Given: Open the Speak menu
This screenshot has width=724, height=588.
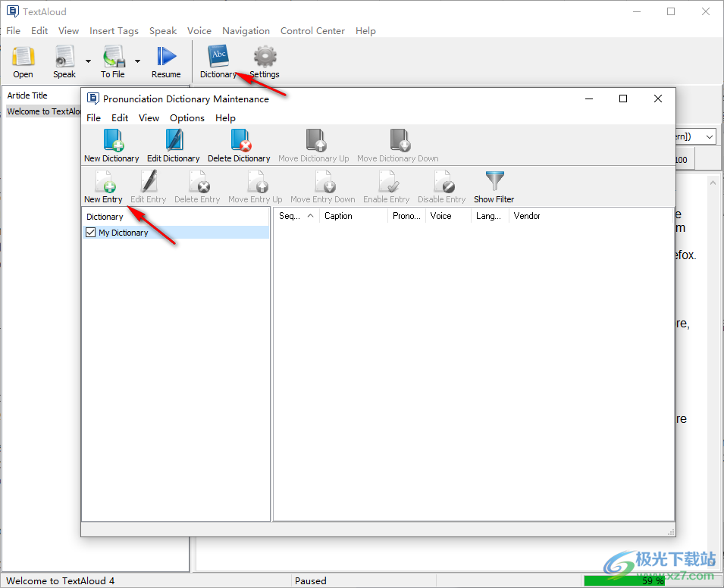Looking at the screenshot, I should 163,31.
